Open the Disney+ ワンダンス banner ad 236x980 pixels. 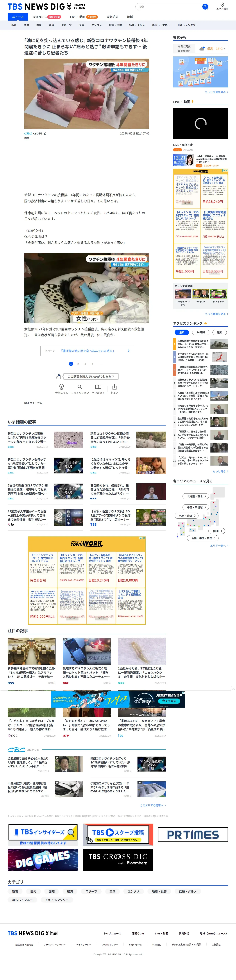click(118, 699)
